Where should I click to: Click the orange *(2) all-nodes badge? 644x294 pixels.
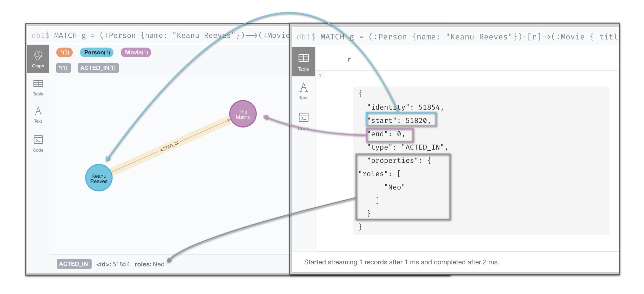pyautogui.click(x=64, y=52)
